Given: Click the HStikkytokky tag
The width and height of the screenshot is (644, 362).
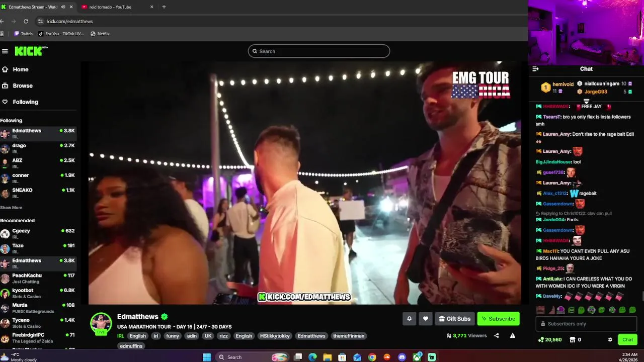Looking at the screenshot, I should point(275,336).
